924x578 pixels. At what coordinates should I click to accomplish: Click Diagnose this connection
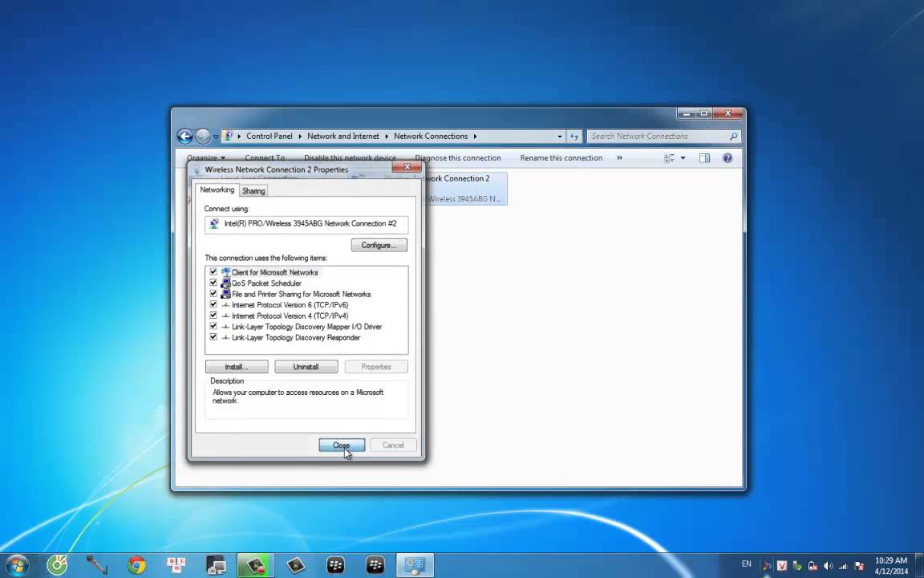458,158
